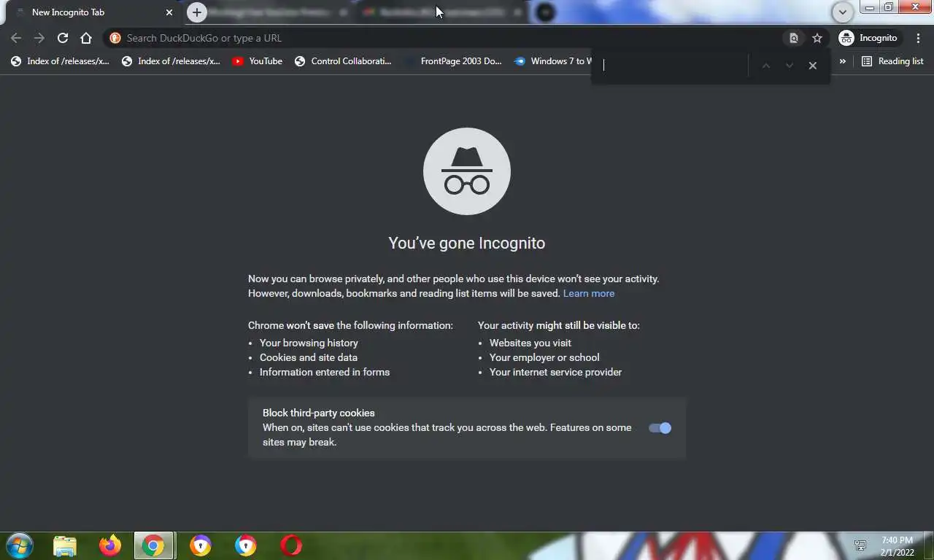Go to previous find result

(x=765, y=66)
